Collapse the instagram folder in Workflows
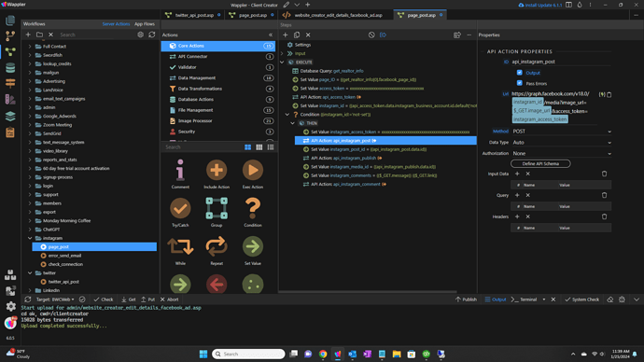 (30, 238)
